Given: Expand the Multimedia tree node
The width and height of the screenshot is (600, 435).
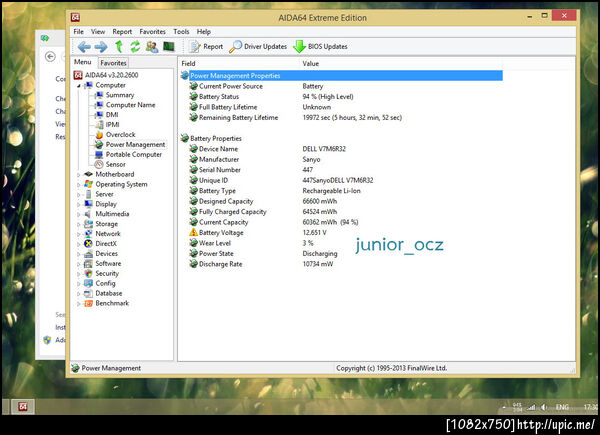Looking at the screenshot, I should [x=78, y=214].
